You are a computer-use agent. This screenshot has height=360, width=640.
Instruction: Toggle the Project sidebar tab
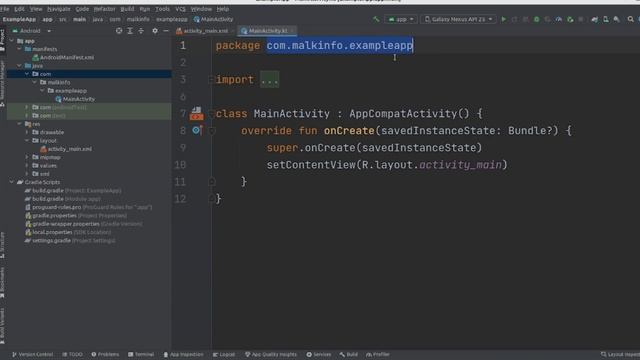(x=2, y=40)
